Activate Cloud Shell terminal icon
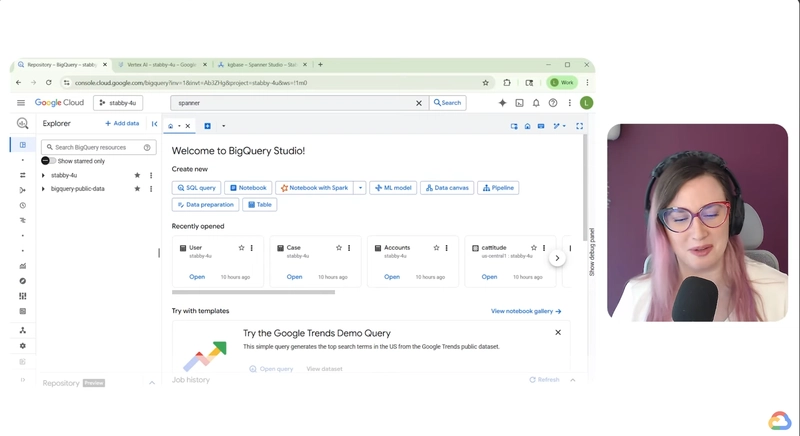This screenshot has height=436, width=800. point(519,103)
